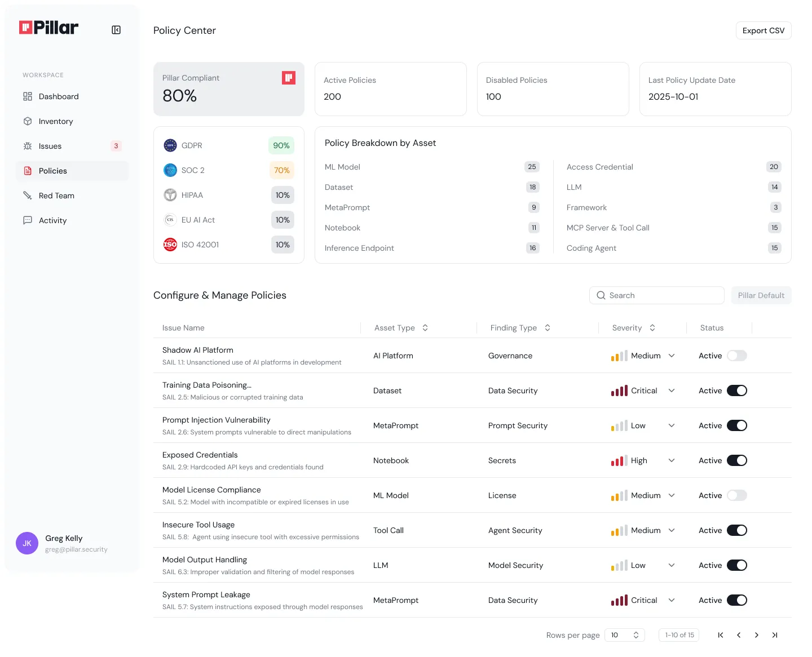Viewport: 812px width, 657px height.
Task: Click the HIPAA 10% compliance badge
Action: click(x=283, y=195)
